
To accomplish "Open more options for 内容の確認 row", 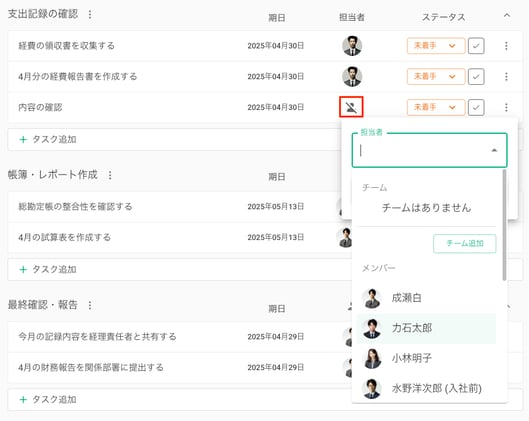I will pyautogui.click(x=506, y=107).
